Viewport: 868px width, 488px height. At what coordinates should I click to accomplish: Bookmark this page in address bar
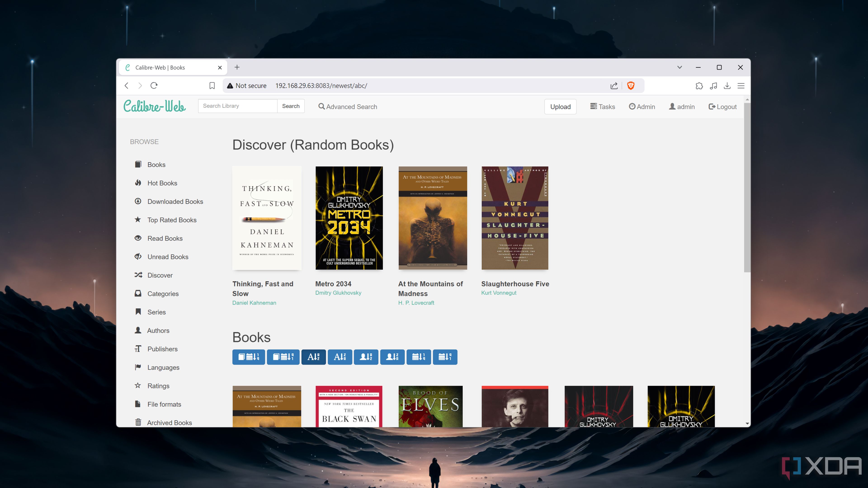pos(212,86)
